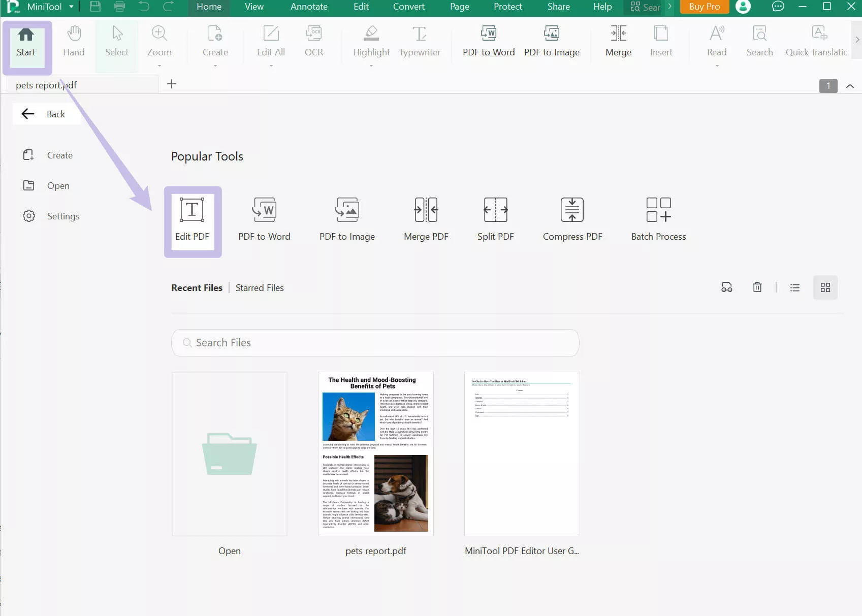Undo the last action
The image size is (862, 616).
[x=144, y=7]
